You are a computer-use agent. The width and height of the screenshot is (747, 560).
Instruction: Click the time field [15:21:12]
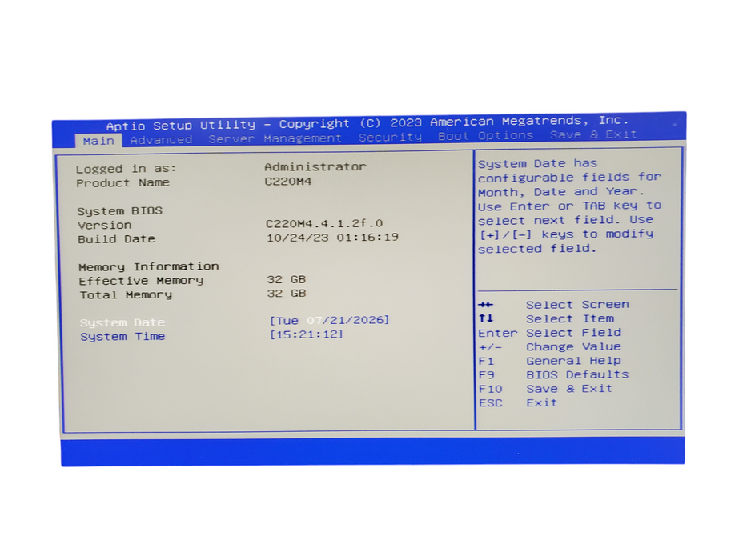307,334
